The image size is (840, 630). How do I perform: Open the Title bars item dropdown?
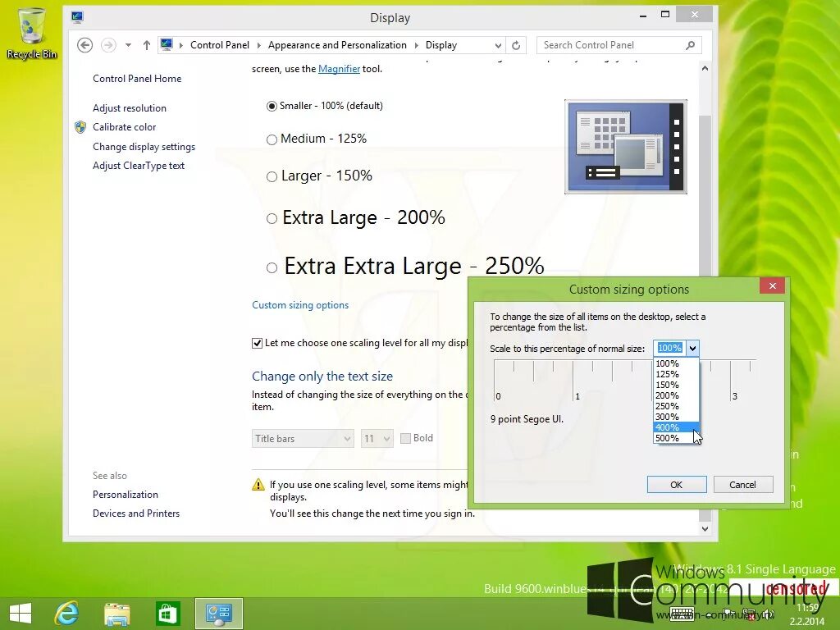click(303, 439)
